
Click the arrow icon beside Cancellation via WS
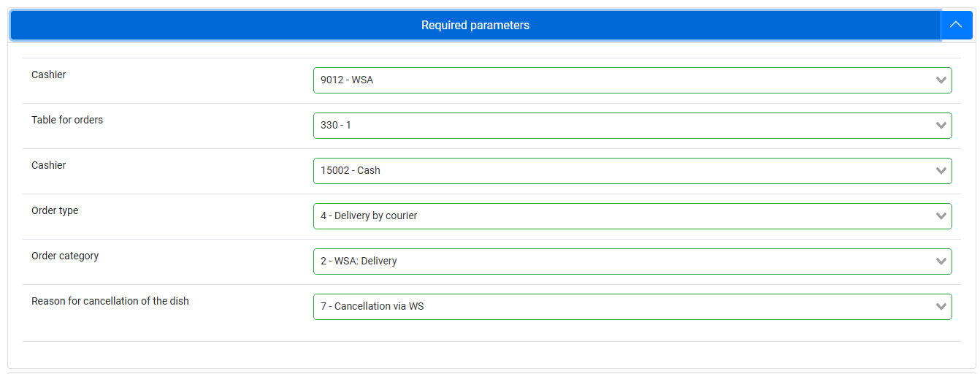(x=941, y=307)
